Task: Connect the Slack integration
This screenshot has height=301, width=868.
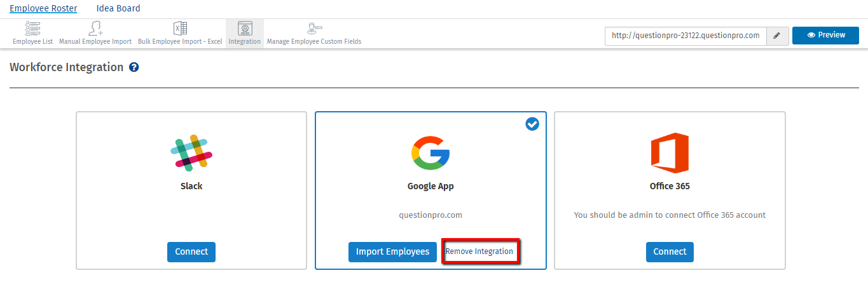Action: (191, 251)
